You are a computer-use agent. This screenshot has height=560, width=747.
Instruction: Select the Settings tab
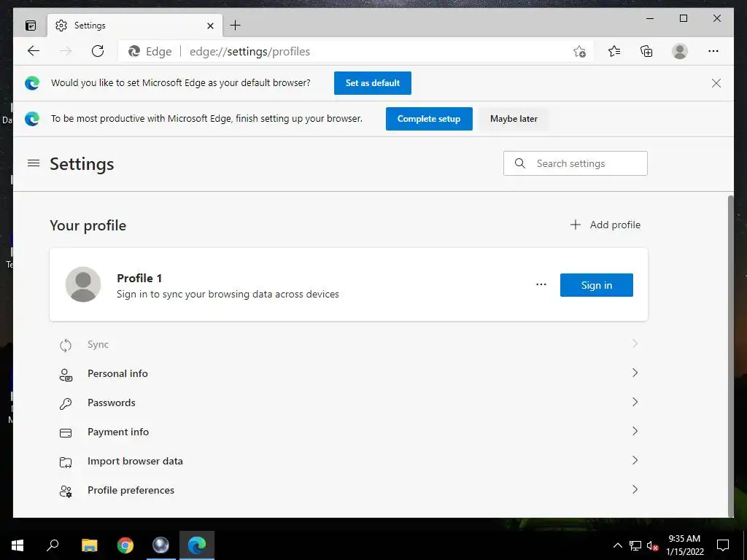[133, 26]
